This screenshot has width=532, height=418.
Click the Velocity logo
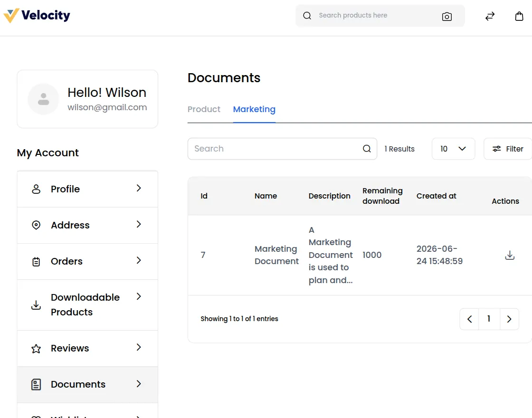(x=37, y=16)
